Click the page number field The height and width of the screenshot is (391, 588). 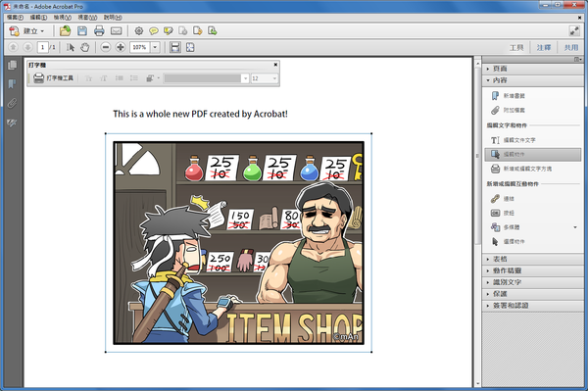coord(42,47)
